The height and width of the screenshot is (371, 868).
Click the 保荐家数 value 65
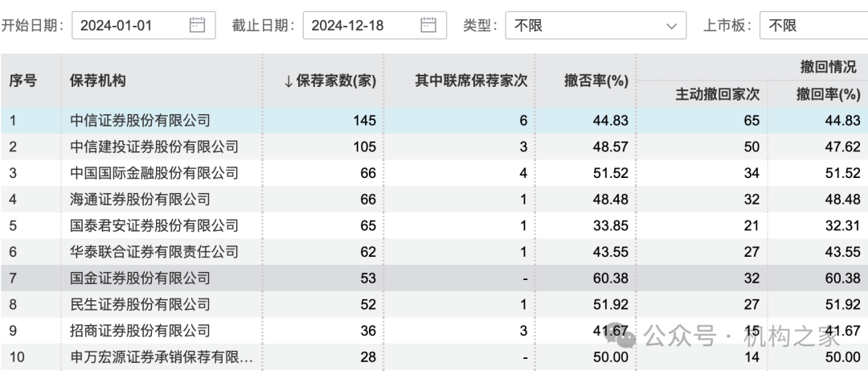pyautogui.click(x=368, y=225)
